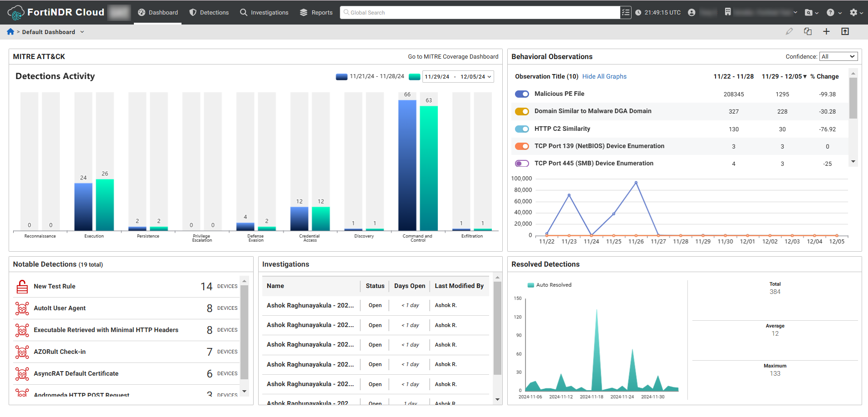The height and width of the screenshot is (417, 868).
Task: Click the Auto Resolved legend swatch
Action: click(x=530, y=285)
